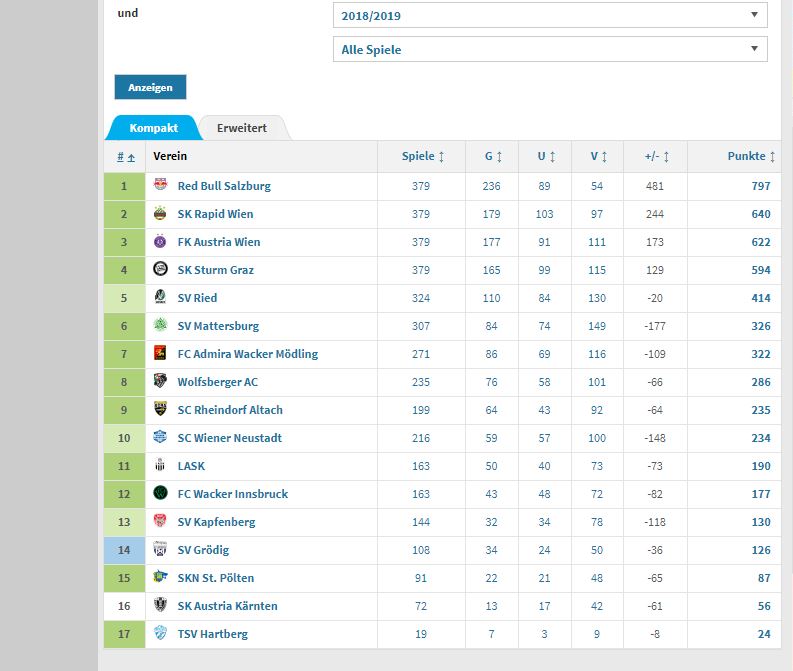Open SK Sturm Graz team link
Screen dimensions: 793x671
tap(215, 270)
